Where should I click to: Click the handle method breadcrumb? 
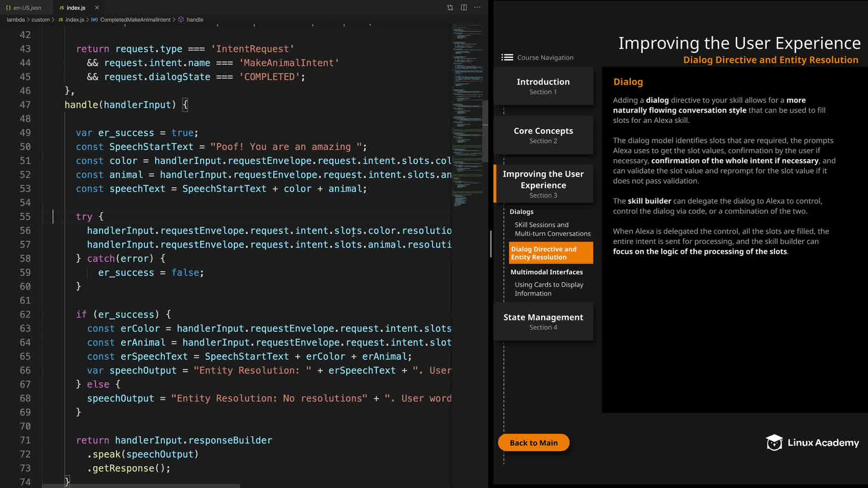(194, 20)
